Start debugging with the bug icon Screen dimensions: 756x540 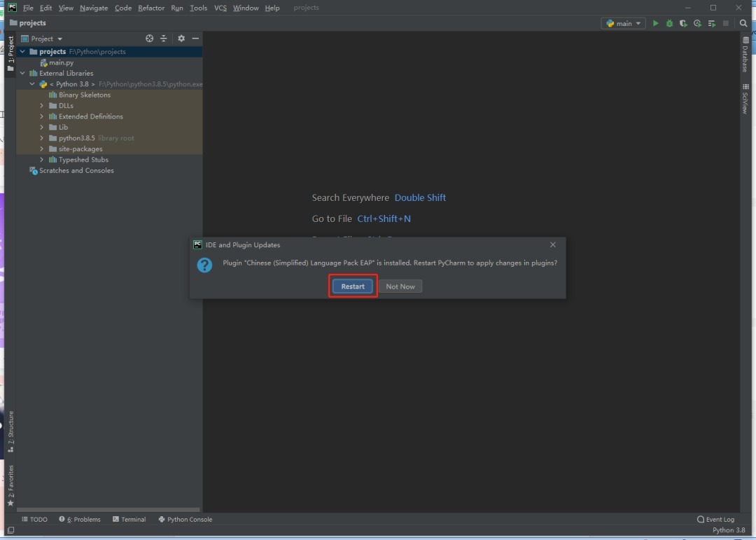pos(669,23)
